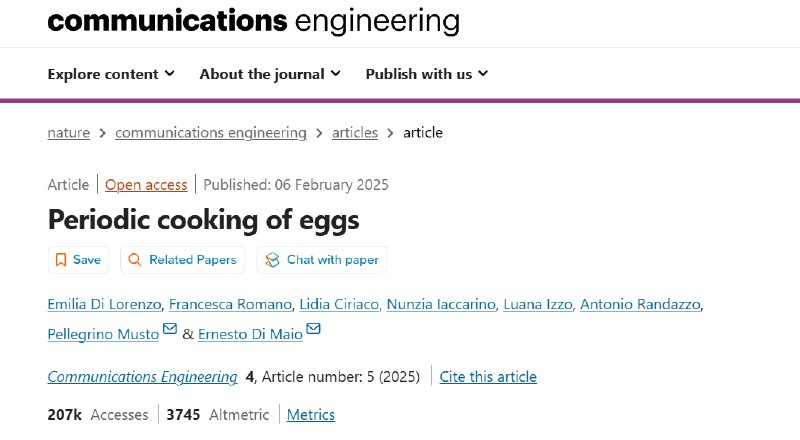Click Cite this article
800x440 pixels.
coord(488,377)
